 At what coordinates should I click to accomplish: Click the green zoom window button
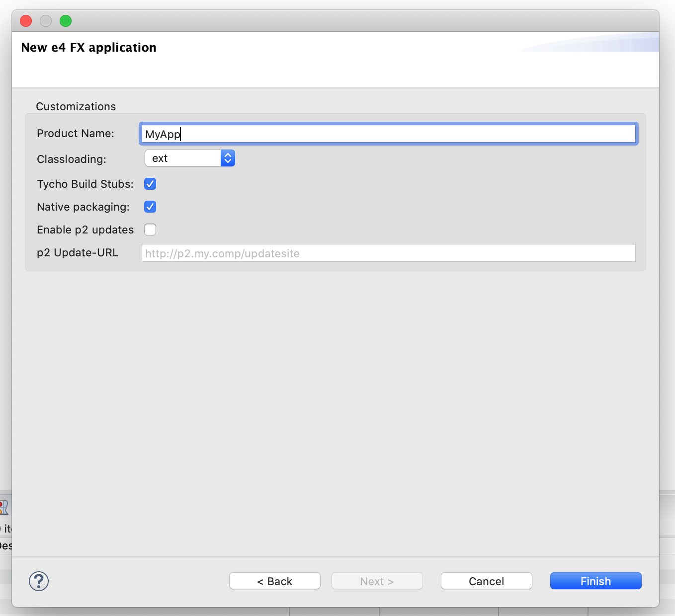tap(66, 21)
